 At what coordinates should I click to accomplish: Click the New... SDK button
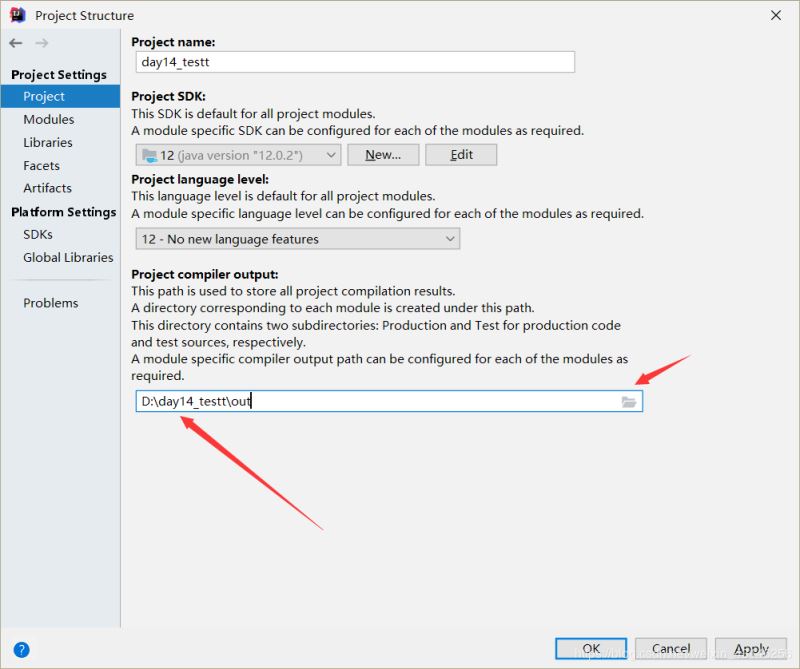[x=383, y=155]
